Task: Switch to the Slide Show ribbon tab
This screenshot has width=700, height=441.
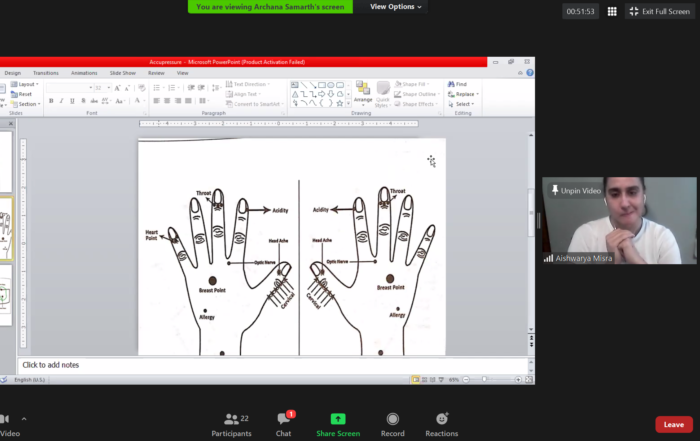Action: pos(122,73)
